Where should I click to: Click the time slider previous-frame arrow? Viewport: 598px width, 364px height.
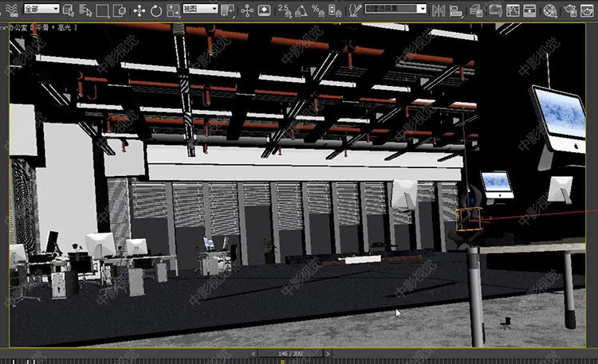(x=254, y=353)
